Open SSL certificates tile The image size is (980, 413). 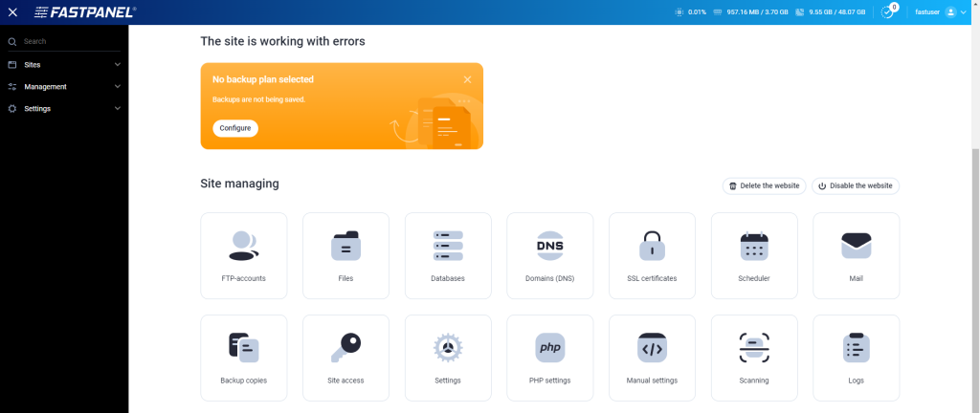[x=652, y=254]
